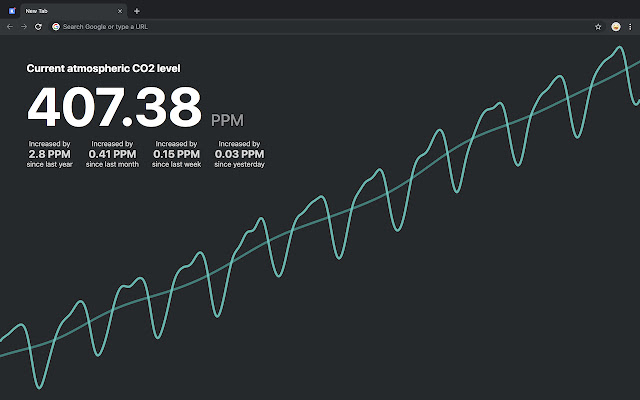Click the back navigation arrow
This screenshot has width=640, height=400.
pos(9,26)
